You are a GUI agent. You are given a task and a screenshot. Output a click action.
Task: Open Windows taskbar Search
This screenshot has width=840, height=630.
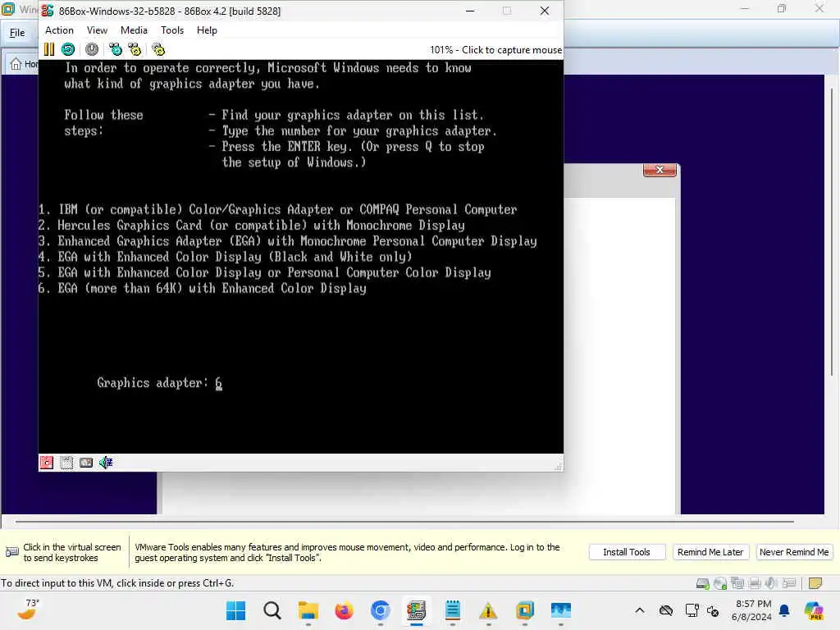272,610
